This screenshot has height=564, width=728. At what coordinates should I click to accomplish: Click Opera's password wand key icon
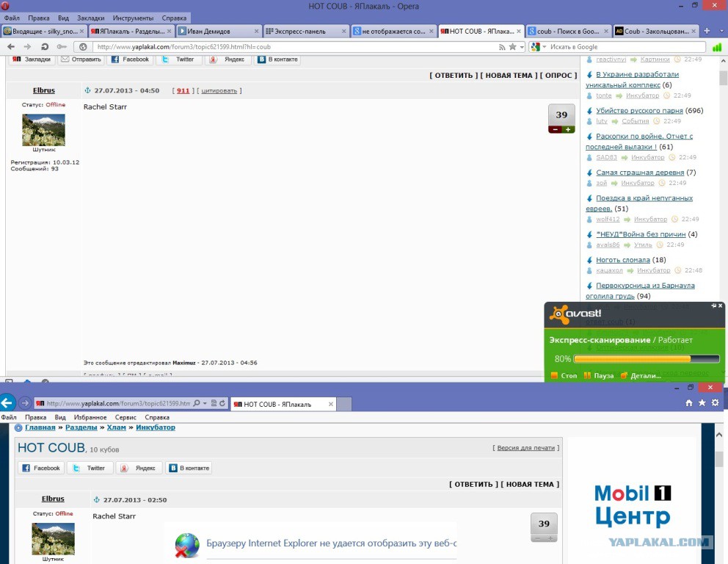(62, 46)
